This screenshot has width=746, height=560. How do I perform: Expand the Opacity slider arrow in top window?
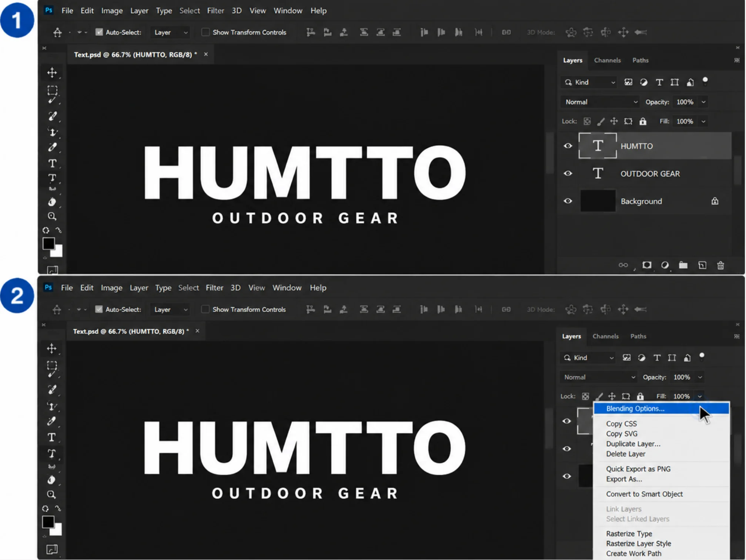pyautogui.click(x=703, y=102)
